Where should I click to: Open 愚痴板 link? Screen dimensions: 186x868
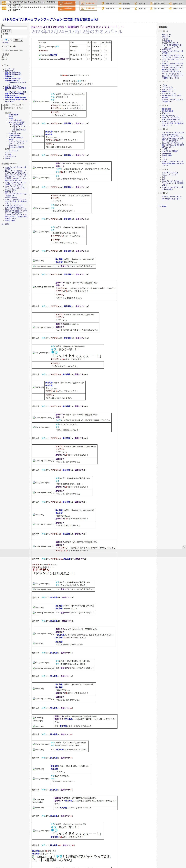click(x=11, y=139)
